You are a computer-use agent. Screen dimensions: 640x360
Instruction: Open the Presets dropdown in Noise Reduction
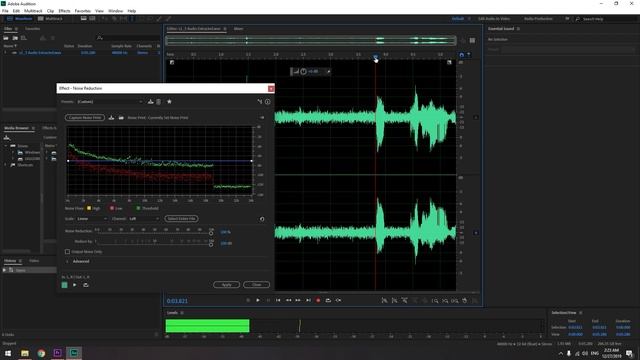click(x=110, y=102)
